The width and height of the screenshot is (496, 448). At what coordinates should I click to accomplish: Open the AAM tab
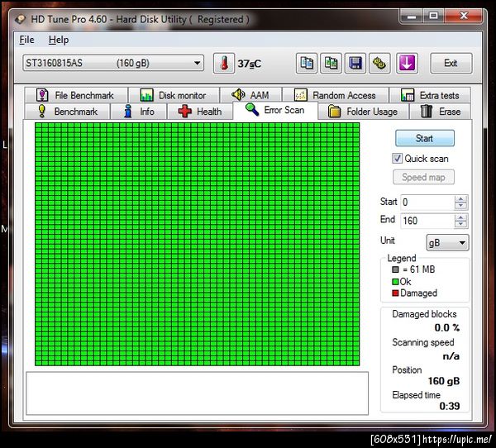250,95
